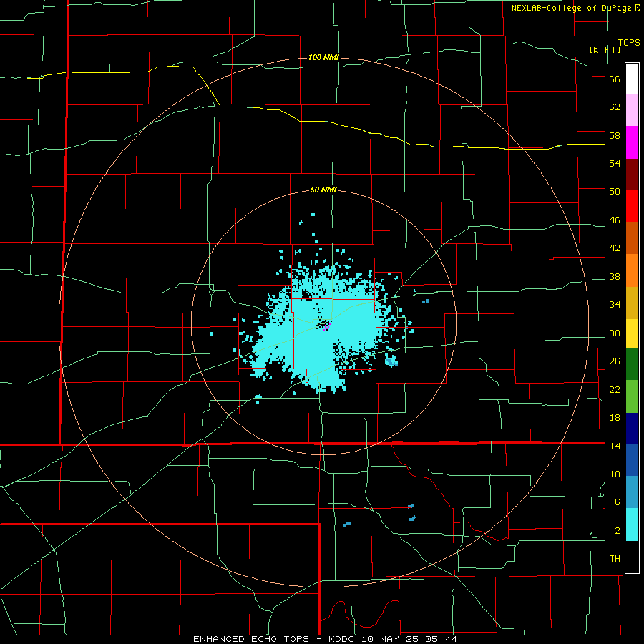Screen dimensions: 644x644
Task: Click the bright red legend swatch
Action: click(632, 206)
